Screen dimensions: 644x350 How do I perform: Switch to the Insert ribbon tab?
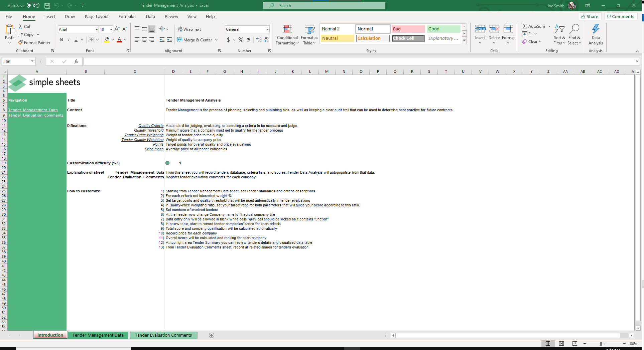pyautogui.click(x=50, y=17)
